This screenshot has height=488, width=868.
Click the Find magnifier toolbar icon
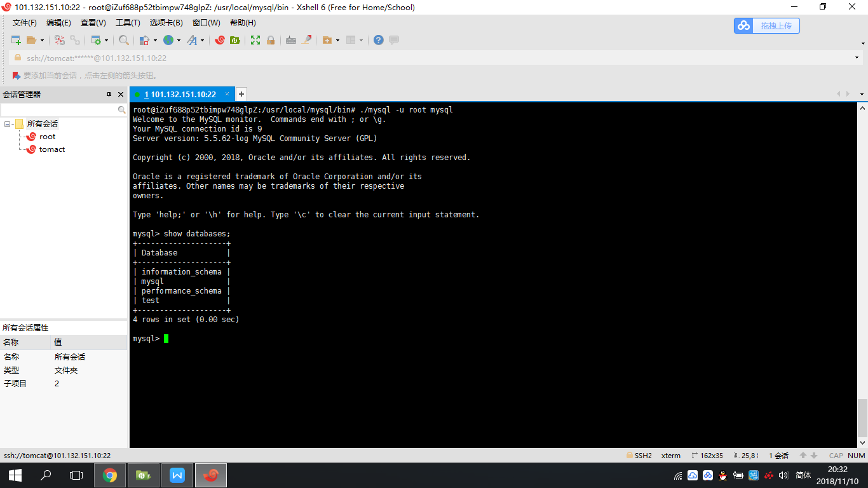click(124, 40)
